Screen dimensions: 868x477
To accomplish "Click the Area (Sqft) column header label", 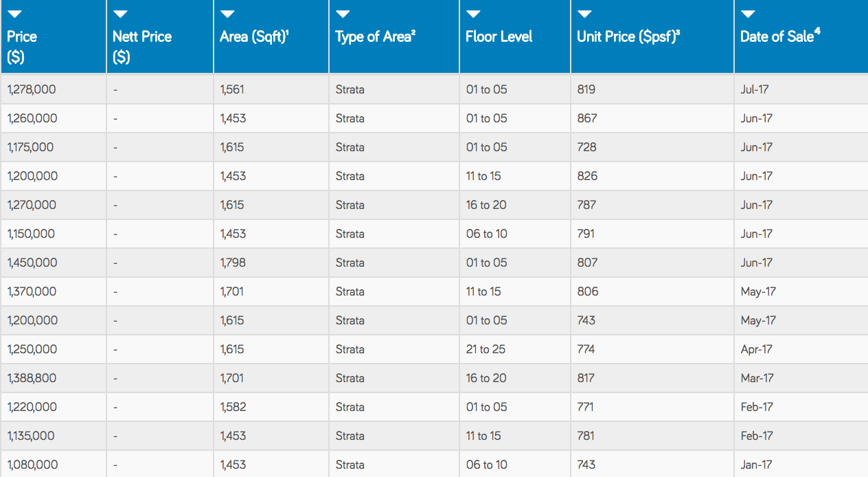I will (x=254, y=36).
